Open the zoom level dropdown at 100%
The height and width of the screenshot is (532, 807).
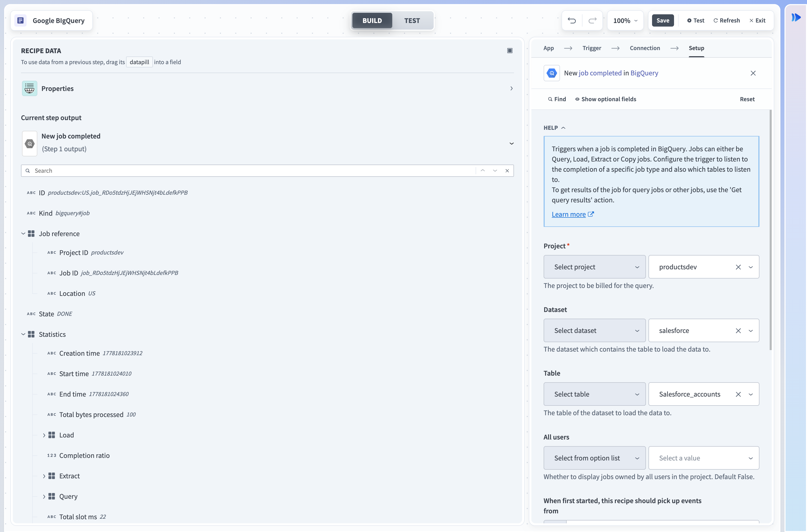click(625, 20)
